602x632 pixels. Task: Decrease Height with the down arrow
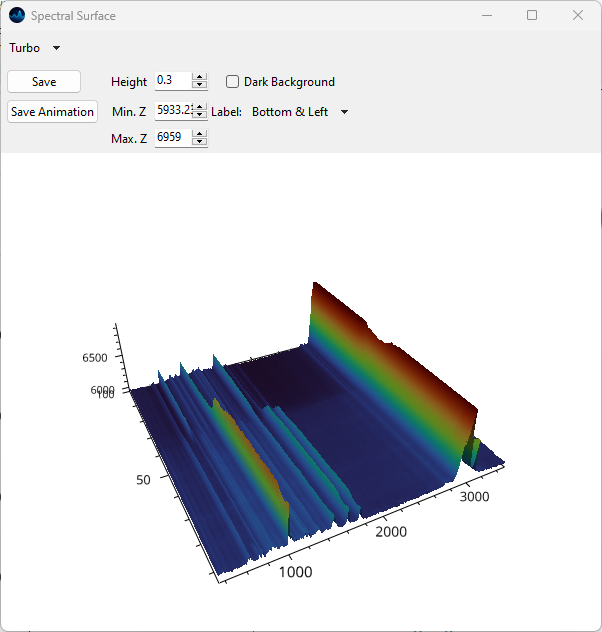[x=200, y=86]
